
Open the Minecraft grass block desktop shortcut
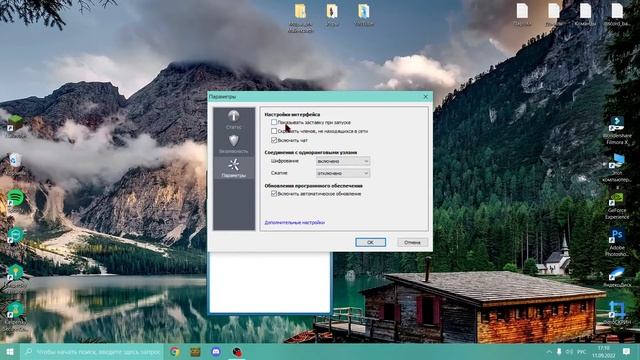click(16, 124)
